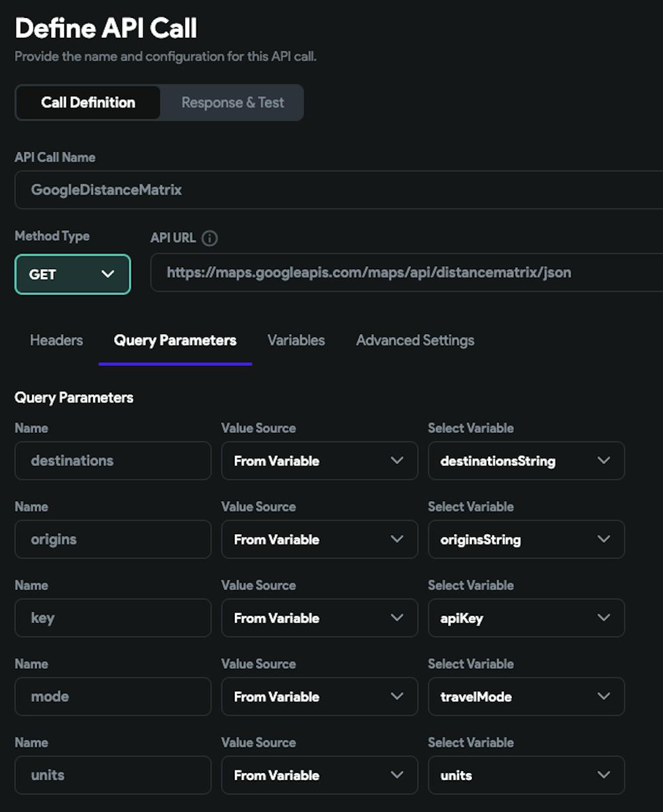
Task: Select the Call Definition tab
Action: pos(88,103)
